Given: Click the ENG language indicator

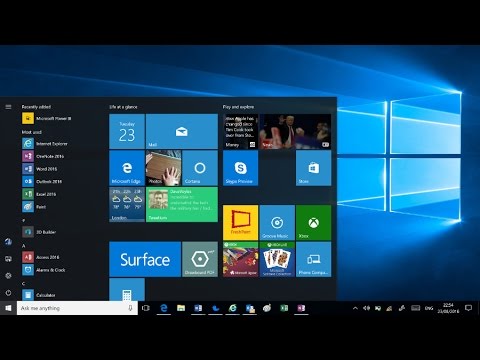Looking at the screenshot, I should click(429, 308).
